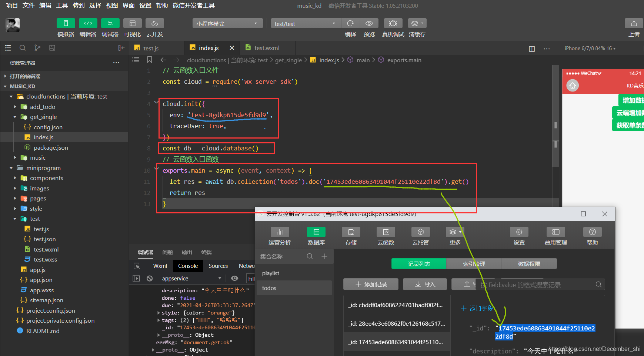Open the 项目 menu
The width and height of the screenshot is (644, 356).
[x=12, y=6]
